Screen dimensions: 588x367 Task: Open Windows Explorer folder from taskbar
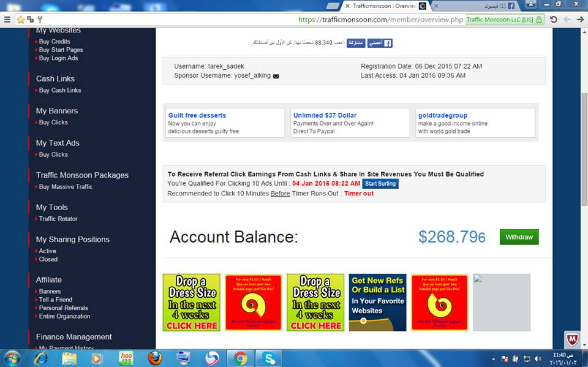pos(69,359)
